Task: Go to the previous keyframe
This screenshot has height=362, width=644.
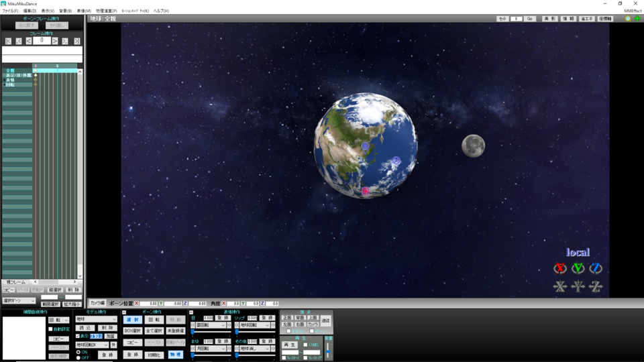Action: pyautogui.click(x=19, y=41)
